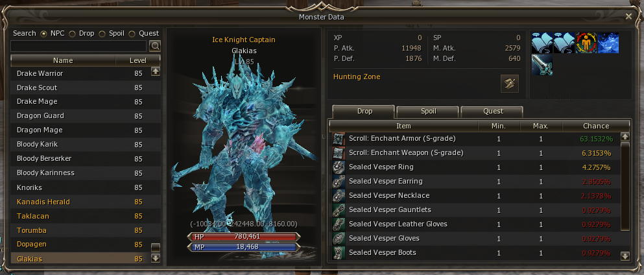
Task: Switch to the Quest tab
Action: [492, 112]
